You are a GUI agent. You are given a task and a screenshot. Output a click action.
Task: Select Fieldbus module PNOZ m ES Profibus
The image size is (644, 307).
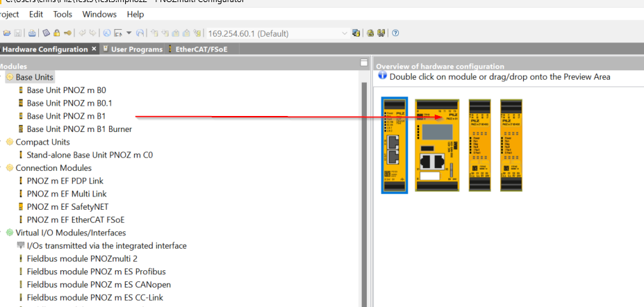click(96, 272)
